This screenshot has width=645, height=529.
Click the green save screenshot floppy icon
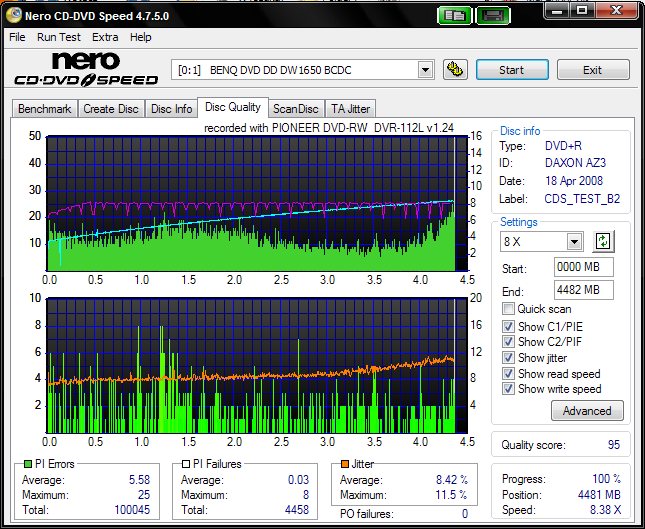pyautogui.click(x=493, y=16)
